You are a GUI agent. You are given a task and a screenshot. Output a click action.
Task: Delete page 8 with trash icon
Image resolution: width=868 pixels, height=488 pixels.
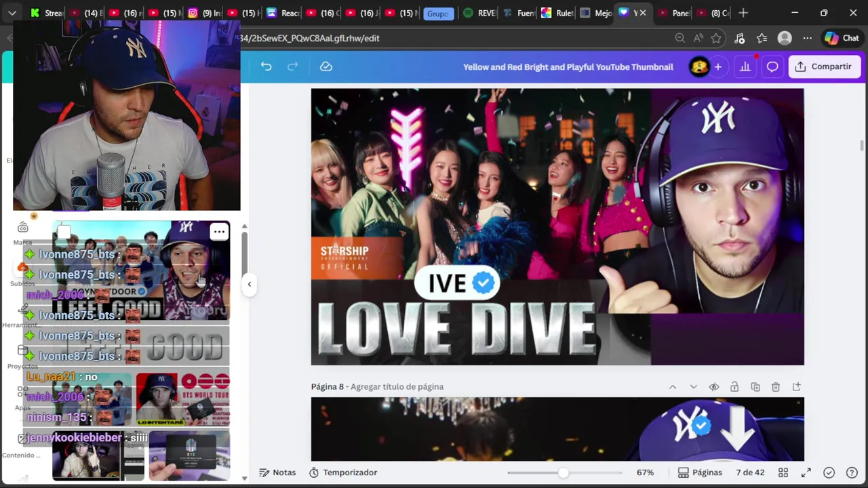776,386
